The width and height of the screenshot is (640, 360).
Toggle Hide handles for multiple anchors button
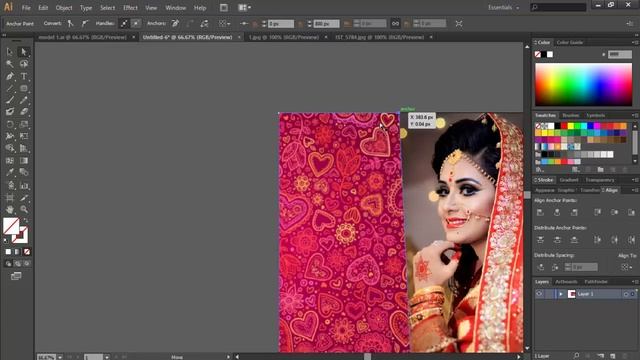pyautogui.click(x=136, y=24)
